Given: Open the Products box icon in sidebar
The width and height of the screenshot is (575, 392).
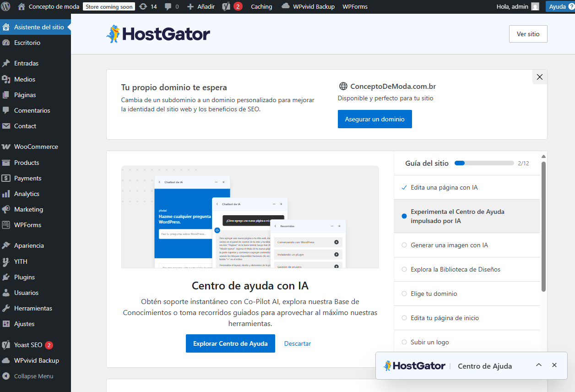Looking at the screenshot, I should [6, 163].
